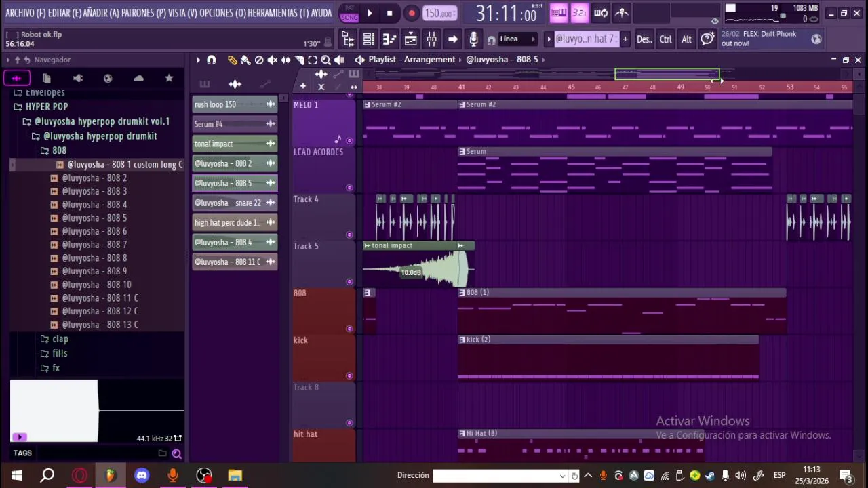Switch to browser files tab icon
This screenshot has width=868, height=488.
click(47, 79)
